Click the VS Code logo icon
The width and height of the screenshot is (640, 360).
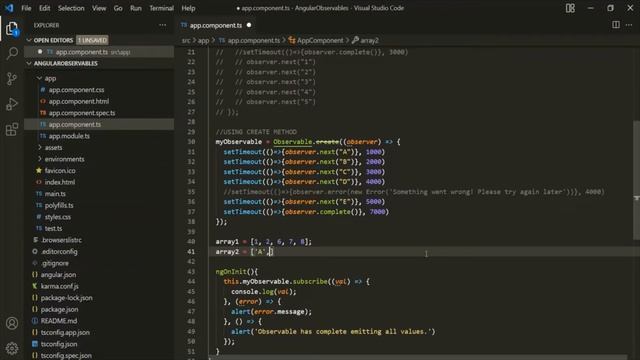tap(9, 8)
